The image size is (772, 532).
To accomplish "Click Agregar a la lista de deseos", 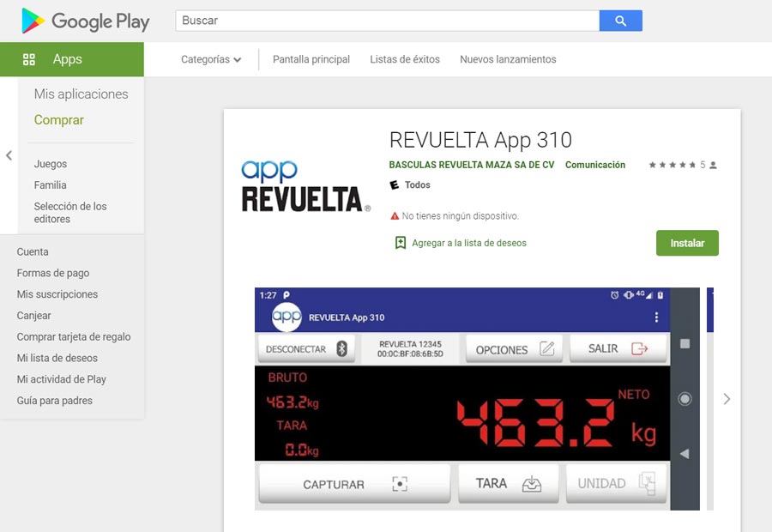I will click(x=468, y=243).
